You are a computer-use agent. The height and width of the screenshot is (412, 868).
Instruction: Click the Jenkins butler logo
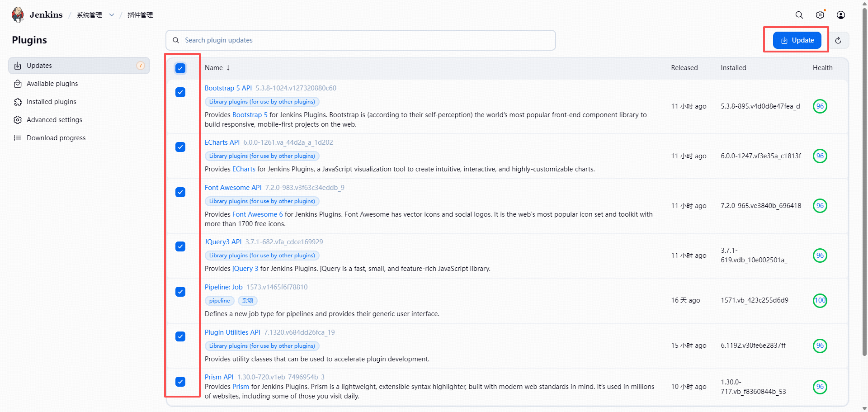tap(18, 14)
